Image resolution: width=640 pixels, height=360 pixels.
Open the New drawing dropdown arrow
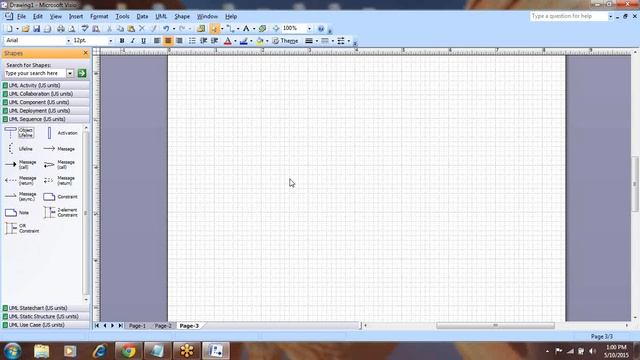[x=17, y=29]
